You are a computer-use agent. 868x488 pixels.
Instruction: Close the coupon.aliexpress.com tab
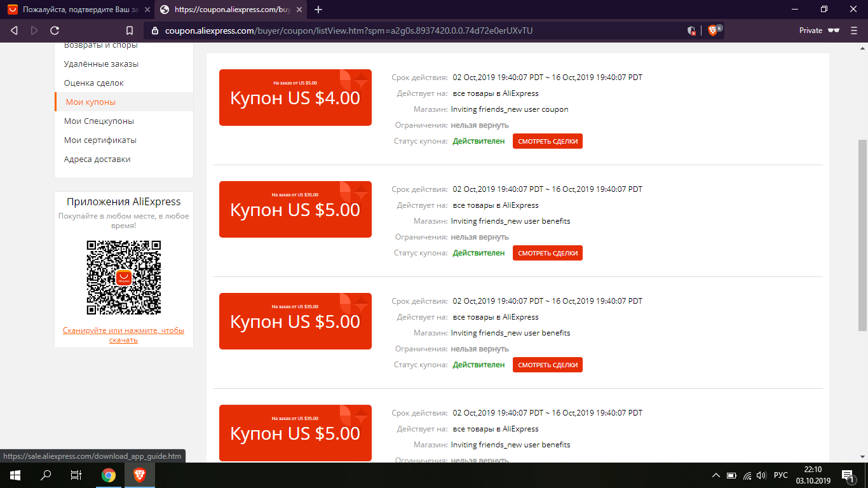tap(300, 10)
